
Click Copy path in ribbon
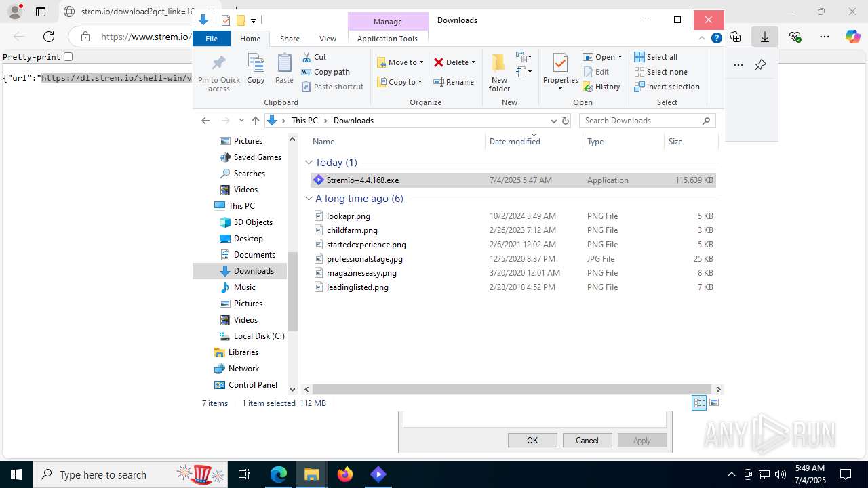pos(325,72)
